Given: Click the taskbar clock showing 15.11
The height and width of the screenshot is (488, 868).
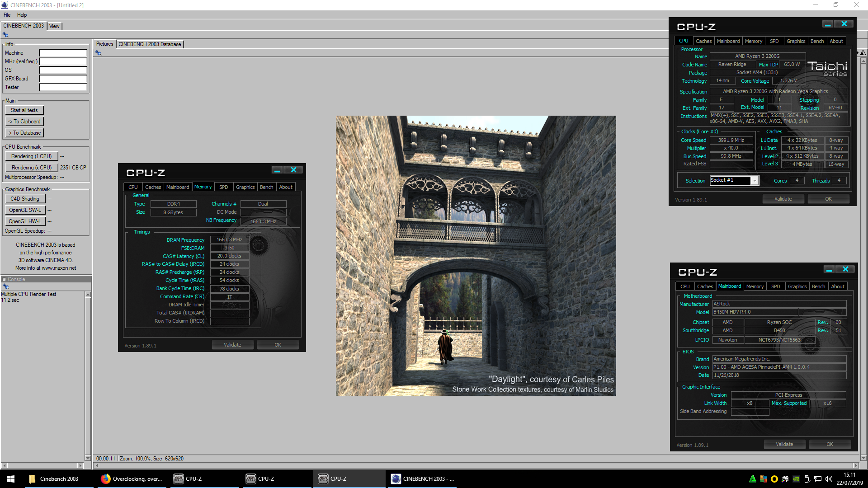Looking at the screenshot, I should pos(849,479).
